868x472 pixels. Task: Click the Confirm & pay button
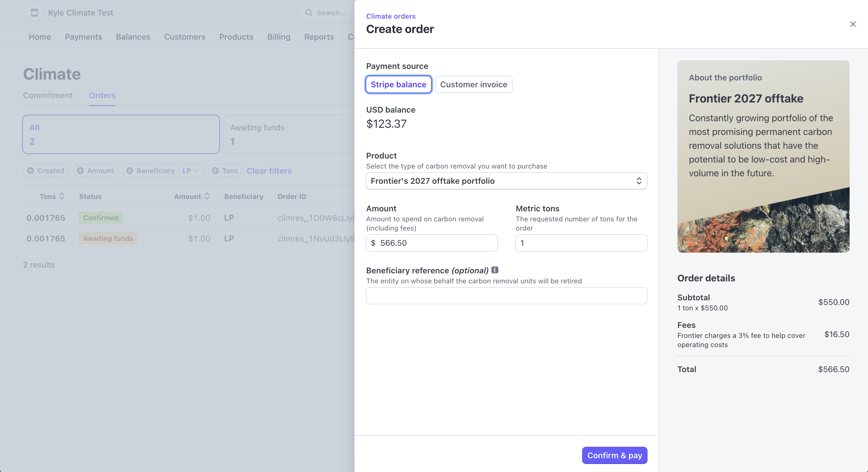(x=614, y=455)
